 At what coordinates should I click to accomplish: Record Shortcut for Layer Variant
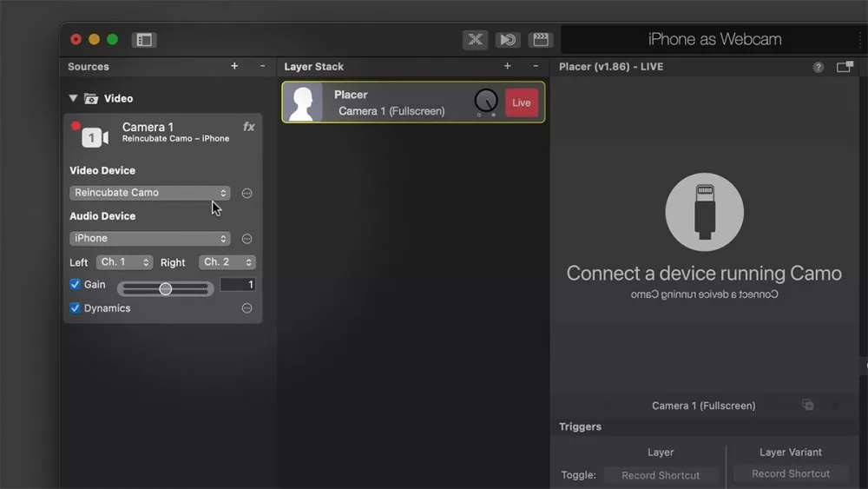[791, 473]
